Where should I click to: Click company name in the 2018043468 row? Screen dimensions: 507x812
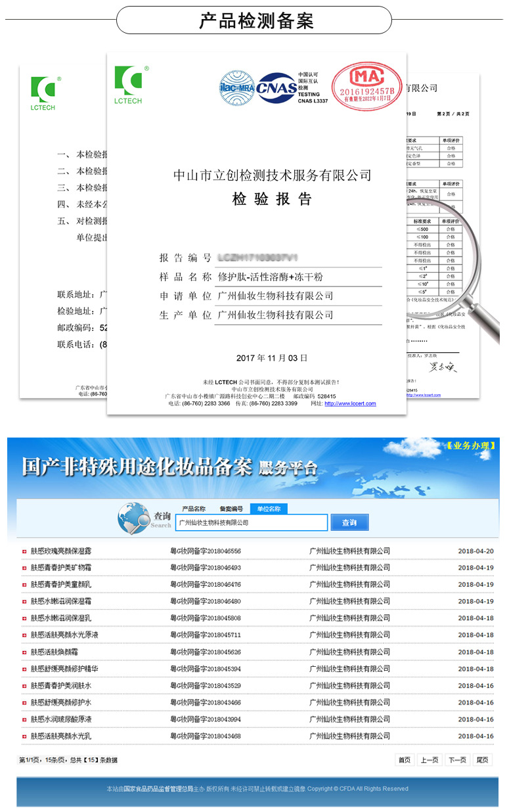(x=350, y=736)
